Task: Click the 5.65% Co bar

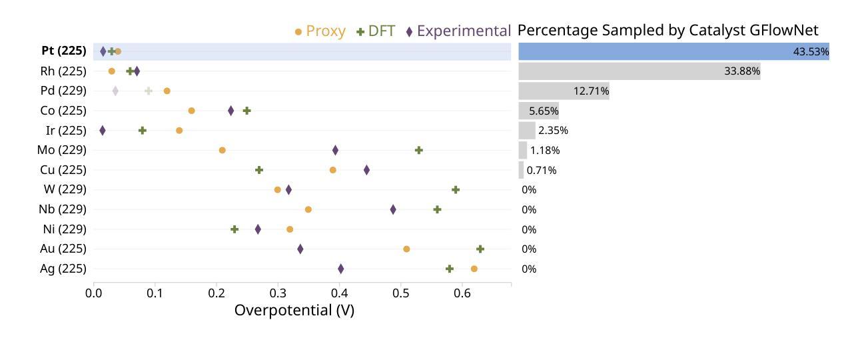Action: point(538,111)
